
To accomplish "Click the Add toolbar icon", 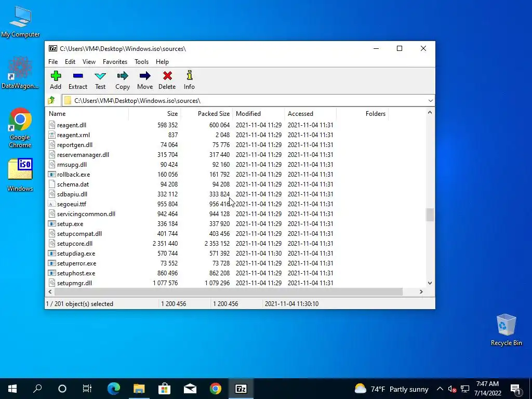I will 56,76.
